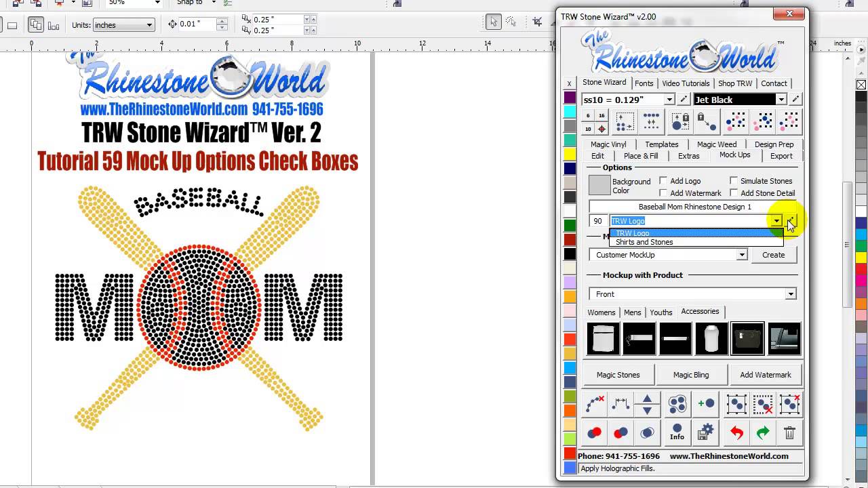Switch to the Place & Fill tab
The height and width of the screenshot is (488, 868).
point(641,156)
